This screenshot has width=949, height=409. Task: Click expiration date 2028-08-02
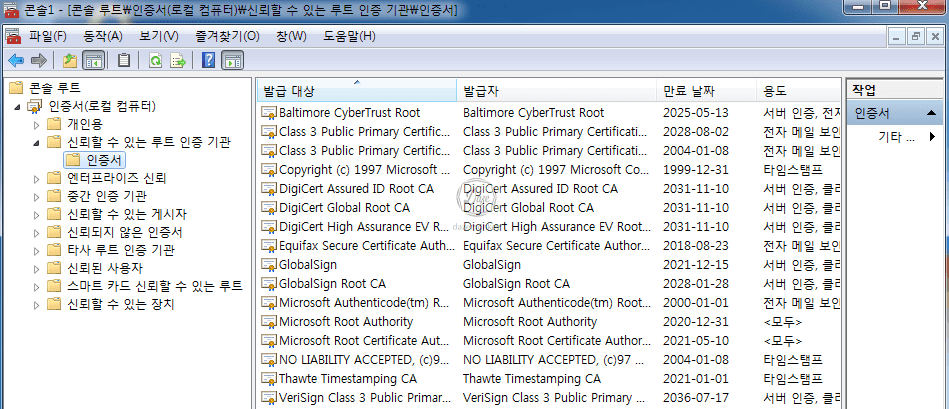[696, 132]
